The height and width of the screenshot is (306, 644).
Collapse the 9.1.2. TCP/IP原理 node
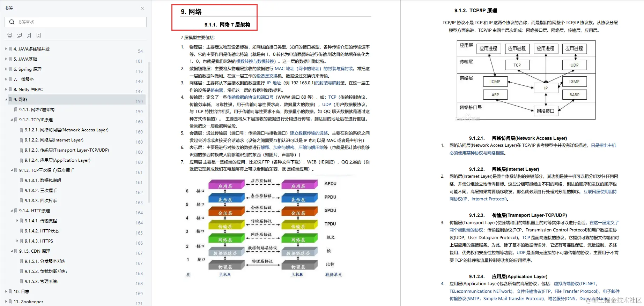[12, 120]
